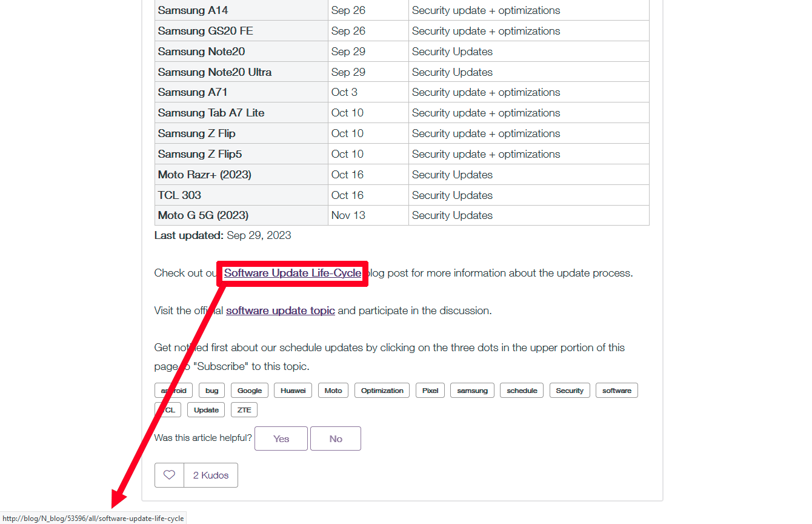Click the Security tag
This screenshot has height=524, width=812.
(570, 391)
